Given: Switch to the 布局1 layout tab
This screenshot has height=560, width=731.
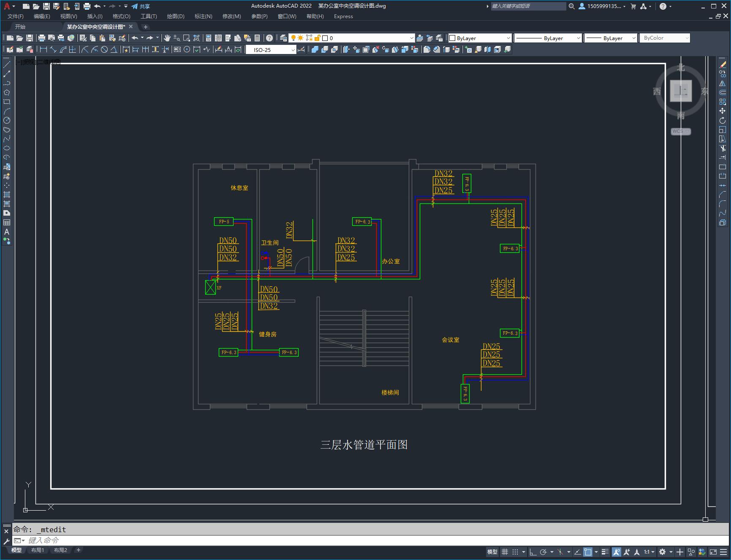Looking at the screenshot, I should click(x=37, y=550).
